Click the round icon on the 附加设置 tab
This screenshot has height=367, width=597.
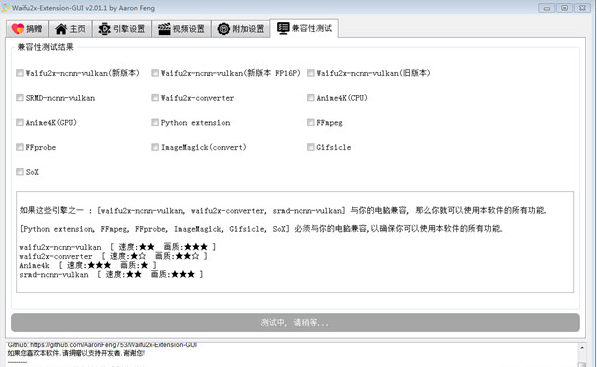click(x=224, y=29)
